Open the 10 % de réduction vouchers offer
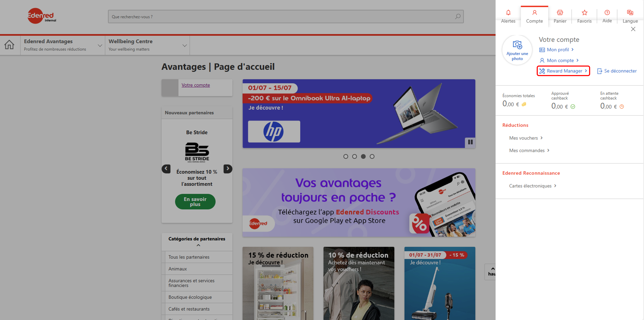Image resolution: width=644 pixels, height=320 pixels. [x=359, y=284]
